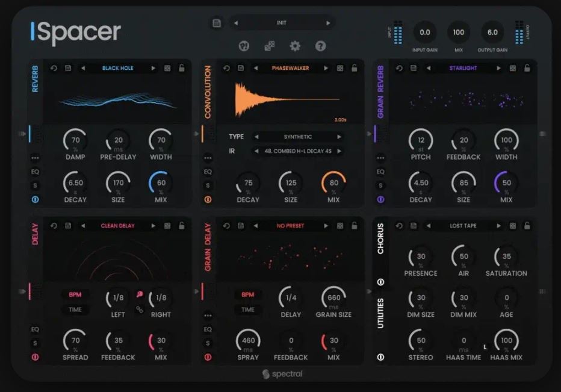Select BPM mode in Delay module
561x392 pixels.
point(75,294)
